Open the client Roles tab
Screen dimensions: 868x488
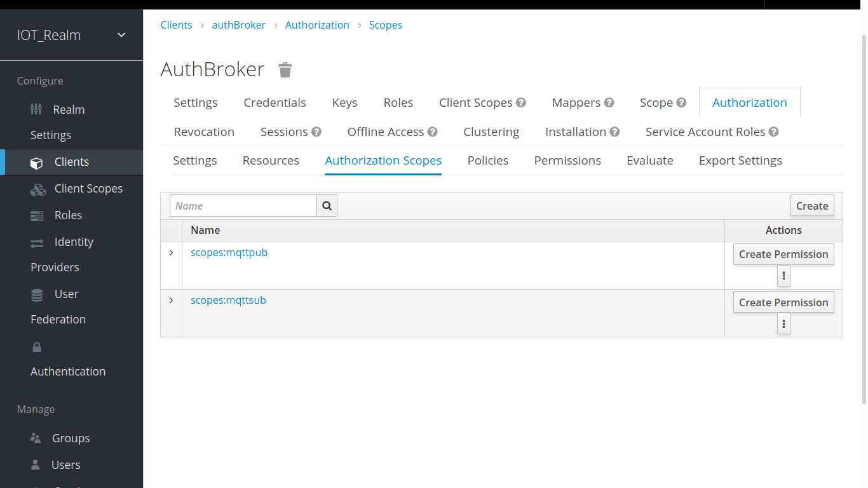point(398,102)
